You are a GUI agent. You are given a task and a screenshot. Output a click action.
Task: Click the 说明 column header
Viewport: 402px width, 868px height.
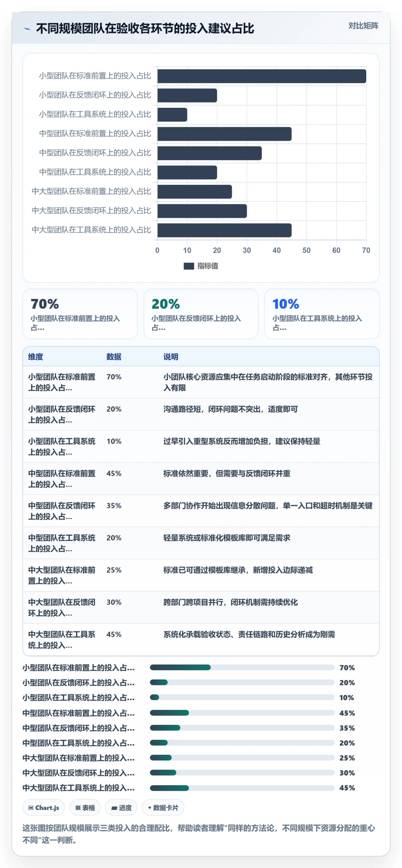pos(171,357)
